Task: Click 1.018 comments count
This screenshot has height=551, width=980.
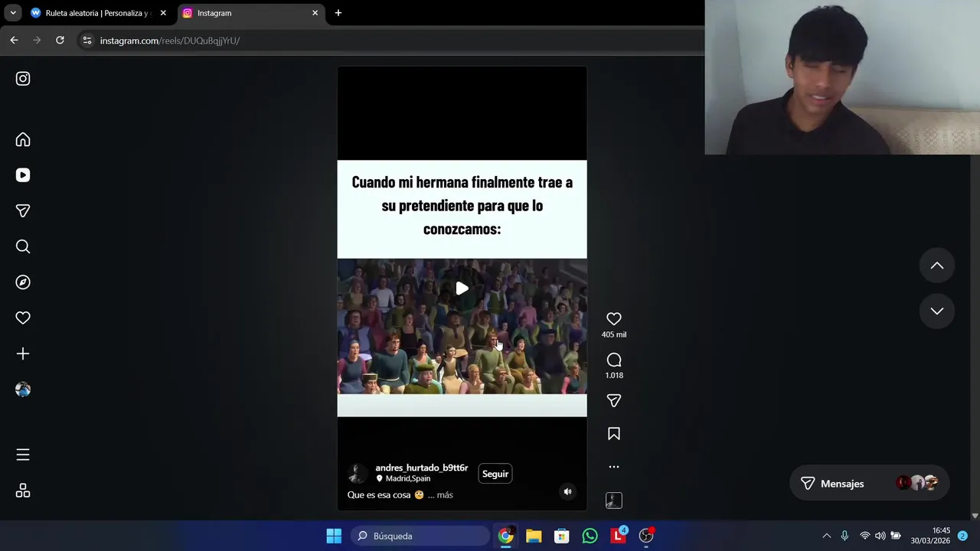Action: 614,375
